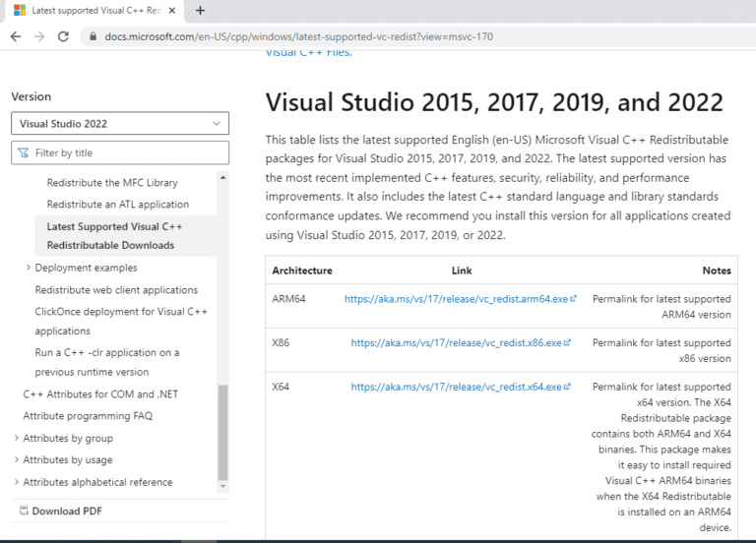Image resolution: width=756 pixels, height=543 pixels.
Task: Close the Latest supported Visual C++ tab
Action: [x=170, y=11]
